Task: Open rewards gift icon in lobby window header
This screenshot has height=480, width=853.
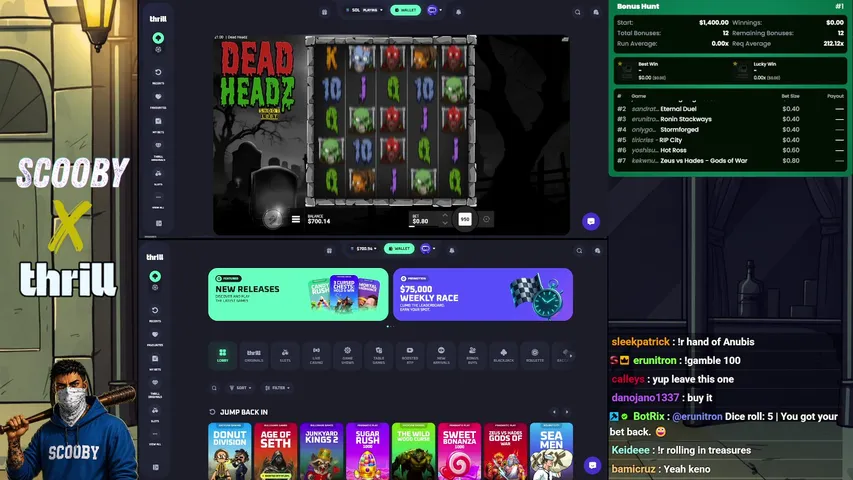Action: tap(329, 250)
